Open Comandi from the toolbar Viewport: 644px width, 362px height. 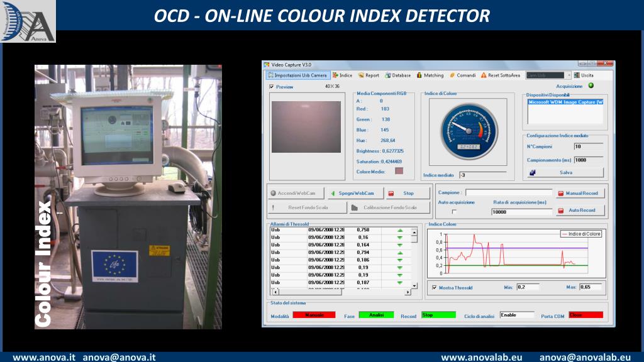click(x=452, y=75)
